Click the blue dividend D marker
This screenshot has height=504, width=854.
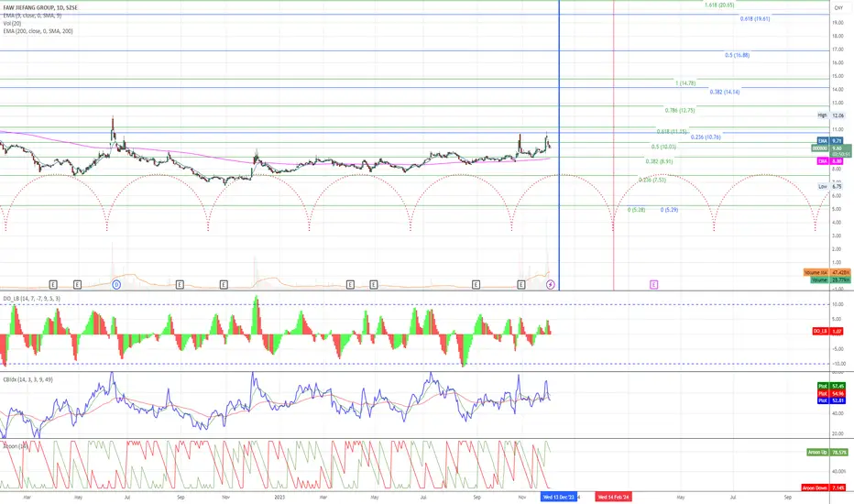[116, 284]
